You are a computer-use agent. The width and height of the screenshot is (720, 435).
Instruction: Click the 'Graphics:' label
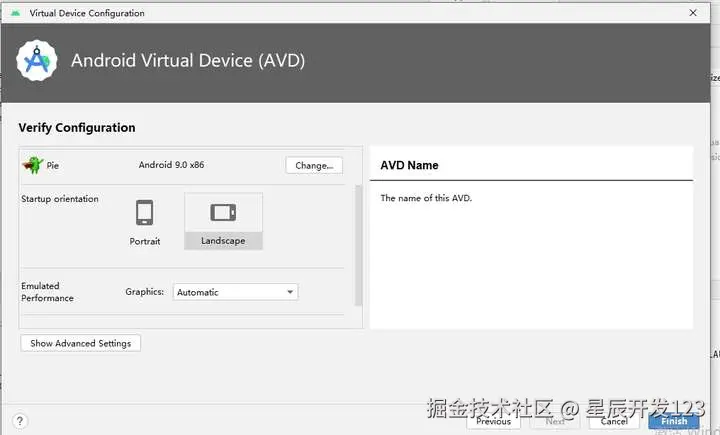point(145,292)
